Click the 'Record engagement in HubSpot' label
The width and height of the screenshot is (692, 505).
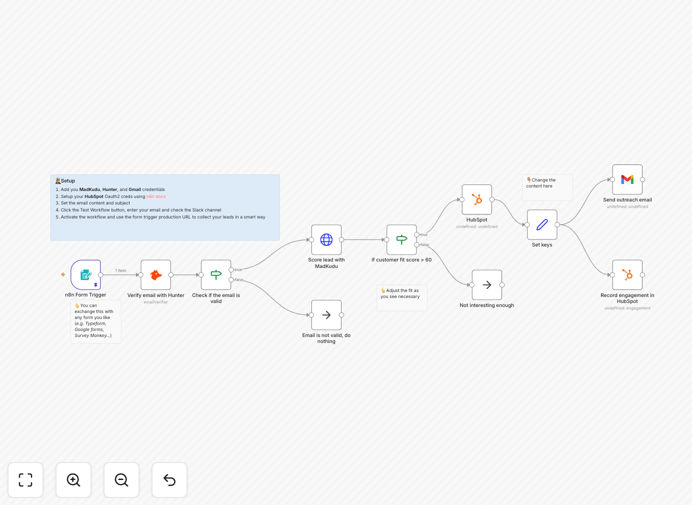click(627, 298)
